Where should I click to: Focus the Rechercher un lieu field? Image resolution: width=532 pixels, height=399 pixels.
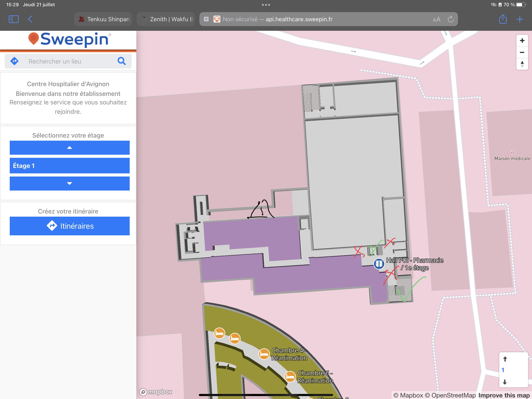(70, 61)
